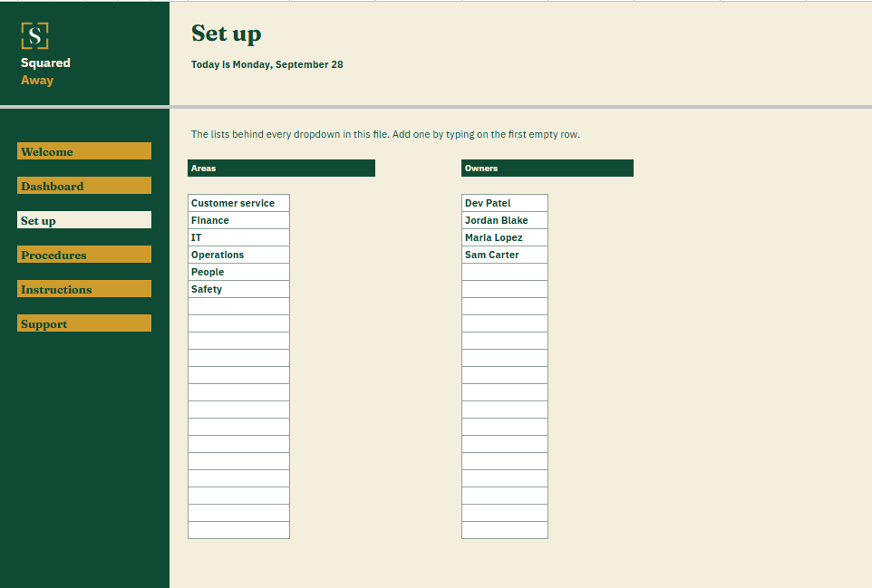
Task: Open the Support page
Action: [84, 323]
